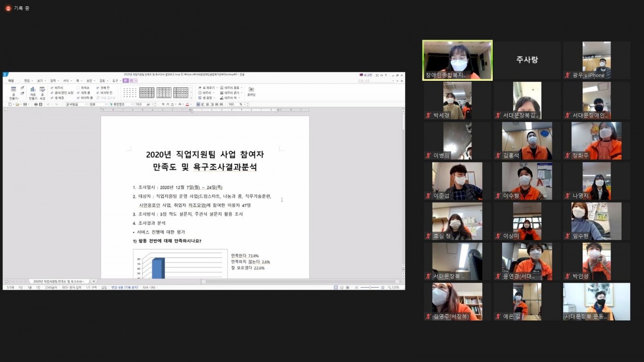Select justify paragraph alignment icon
Image resolution: width=644 pixels, height=362 pixels.
click(198, 104)
